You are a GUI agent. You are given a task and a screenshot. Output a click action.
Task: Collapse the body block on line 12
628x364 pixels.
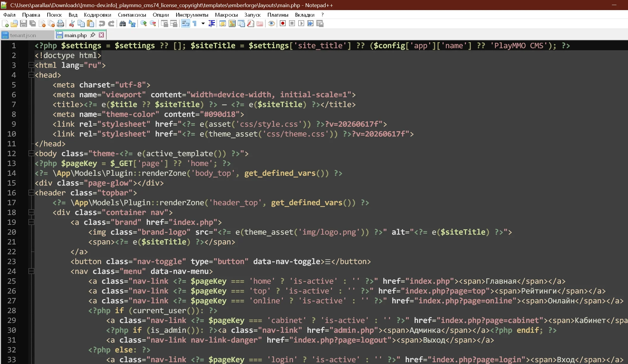31,153
